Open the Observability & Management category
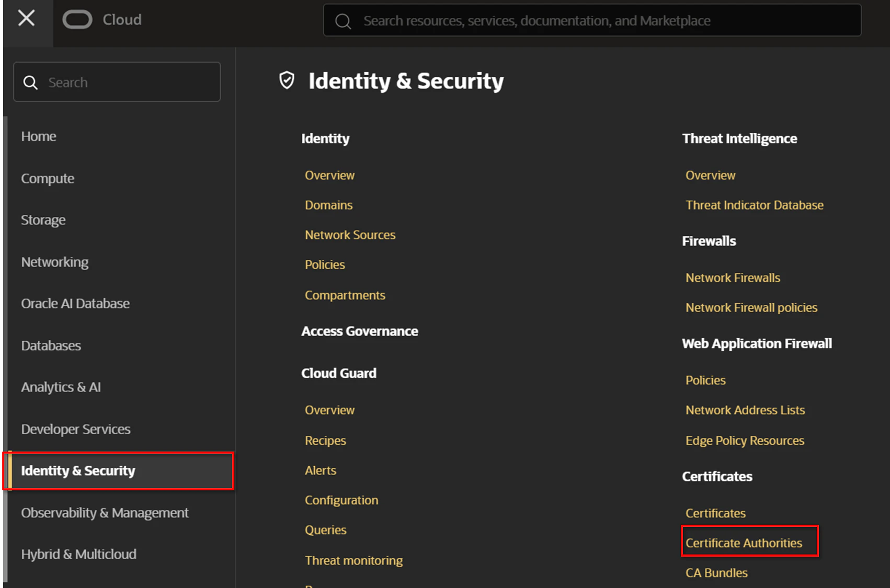Image resolution: width=890 pixels, height=588 pixels. [105, 513]
